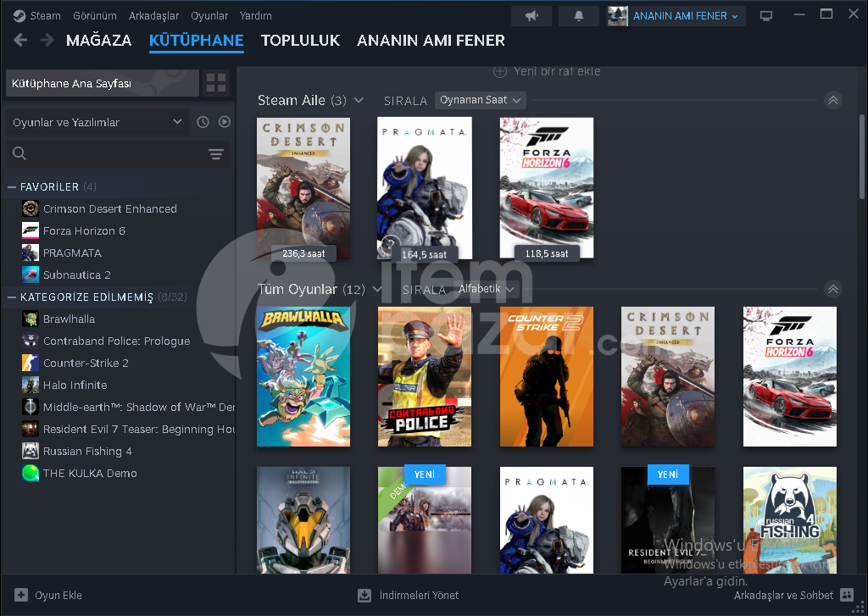Select PRAGMATA in the sidebar list
This screenshot has height=616, width=868.
pos(73,253)
